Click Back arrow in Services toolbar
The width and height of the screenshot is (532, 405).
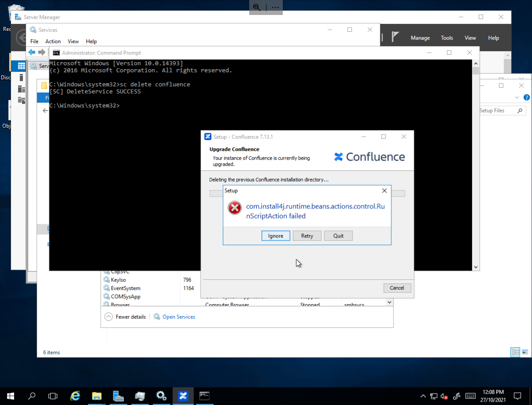coord(32,52)
